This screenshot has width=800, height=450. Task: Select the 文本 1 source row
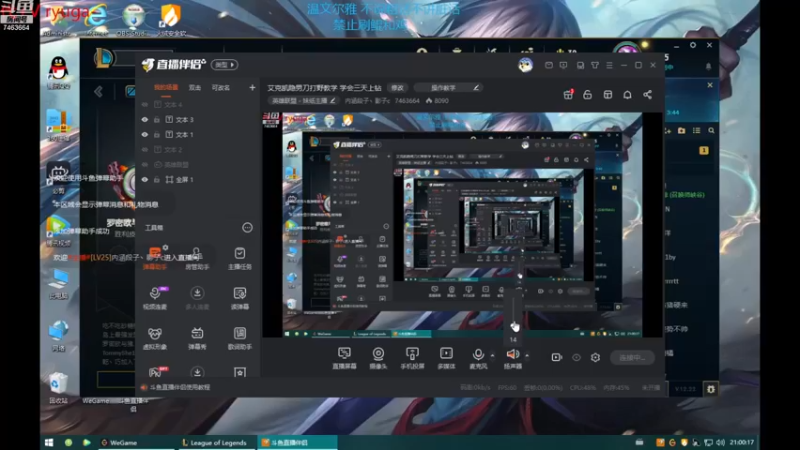click(198, 135)
